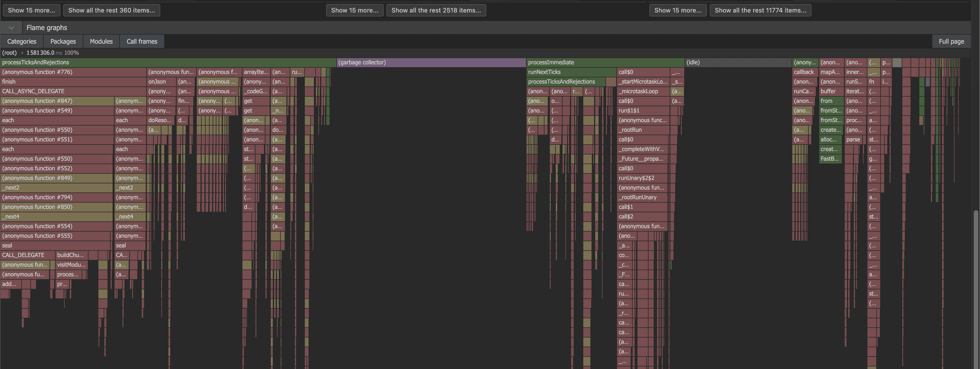
Task: Select the _rootRun frame
Action: pos(643,130)
